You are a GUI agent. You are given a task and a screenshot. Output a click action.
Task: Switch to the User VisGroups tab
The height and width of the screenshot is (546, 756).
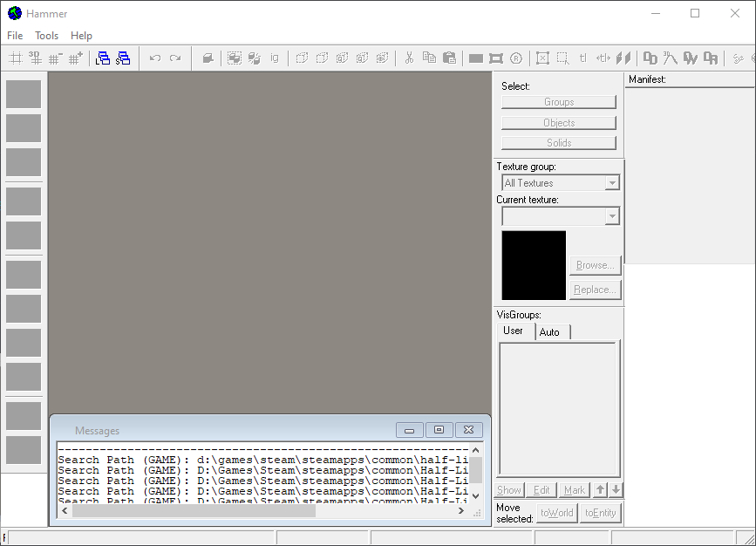513,331
